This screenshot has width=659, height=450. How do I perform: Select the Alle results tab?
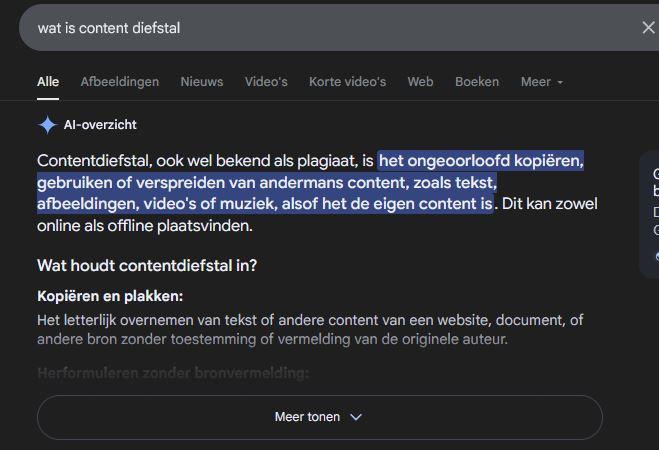click(48, 82)
